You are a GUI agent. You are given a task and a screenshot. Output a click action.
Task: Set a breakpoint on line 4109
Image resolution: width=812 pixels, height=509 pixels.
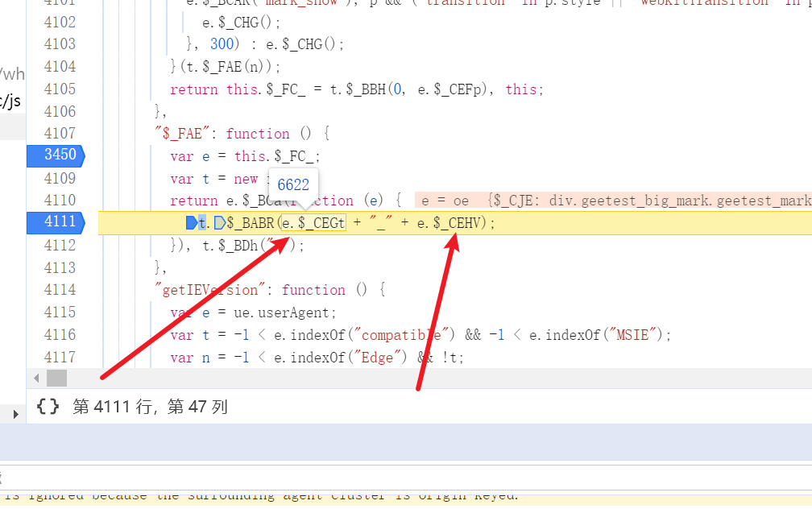coord(60,178)
